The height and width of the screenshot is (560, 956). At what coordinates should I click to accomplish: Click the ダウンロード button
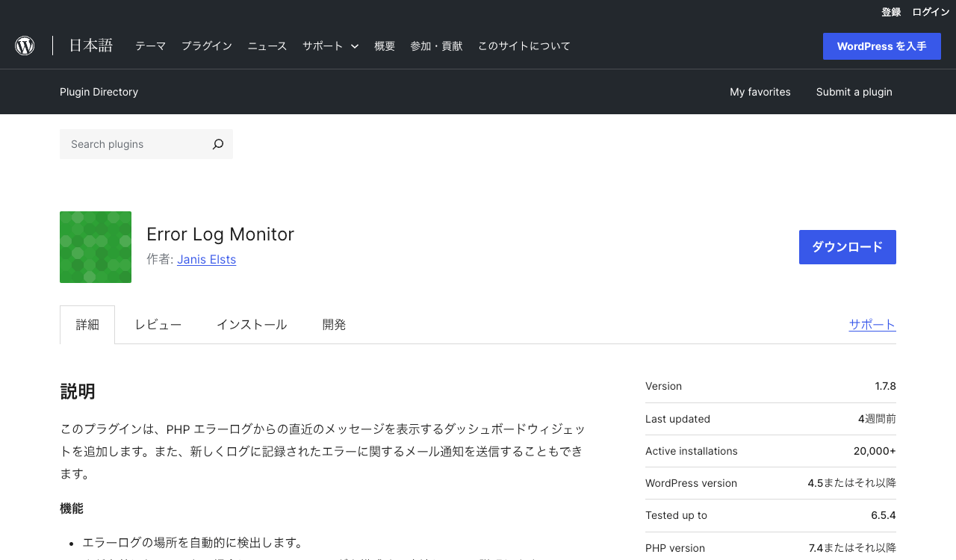tap(848, 247)
